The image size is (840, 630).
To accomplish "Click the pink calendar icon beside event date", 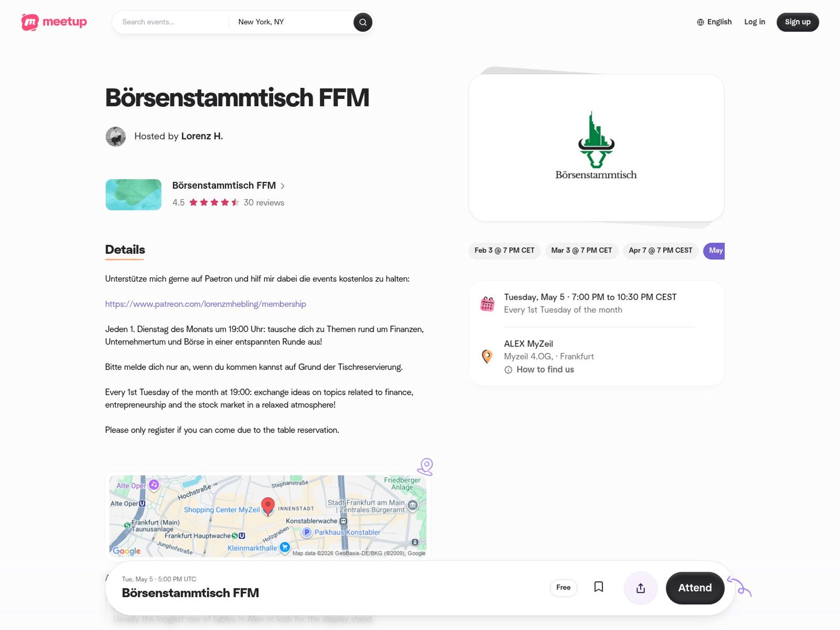I will click(488, 302).
